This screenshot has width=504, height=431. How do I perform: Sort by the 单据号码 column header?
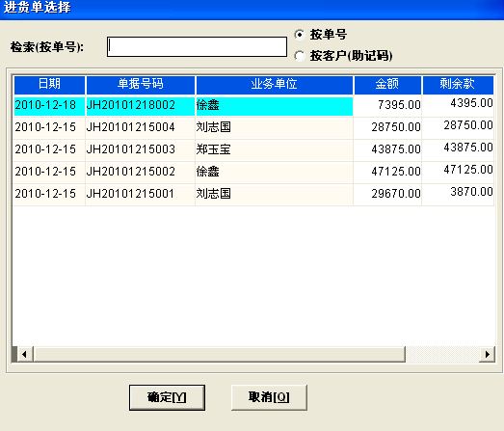pyautogui.click(x=141, y=85)
